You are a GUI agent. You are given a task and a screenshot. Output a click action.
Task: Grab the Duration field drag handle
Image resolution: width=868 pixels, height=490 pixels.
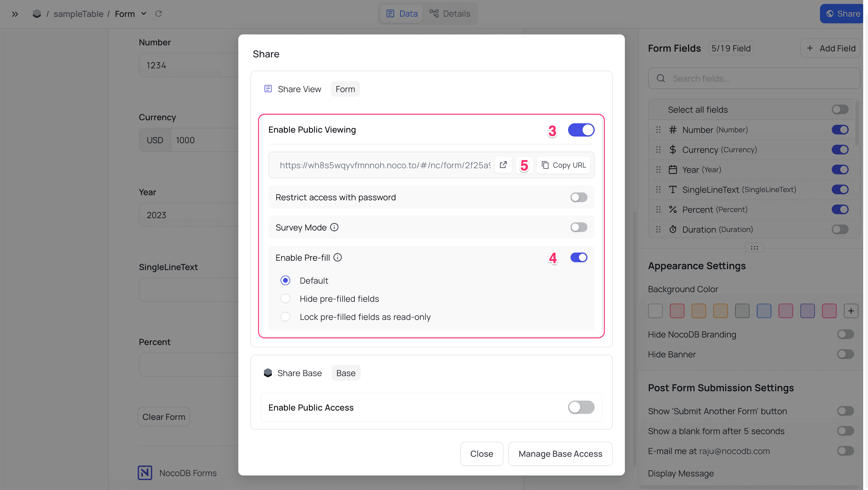point(658,230)
